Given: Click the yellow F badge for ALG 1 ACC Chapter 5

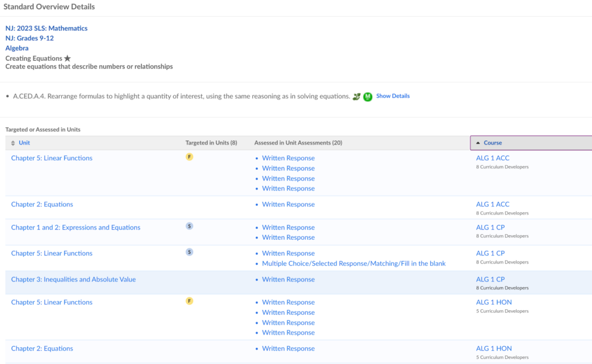Looking at the screenshot, I should pyautogui.click(x=189, y=157).
